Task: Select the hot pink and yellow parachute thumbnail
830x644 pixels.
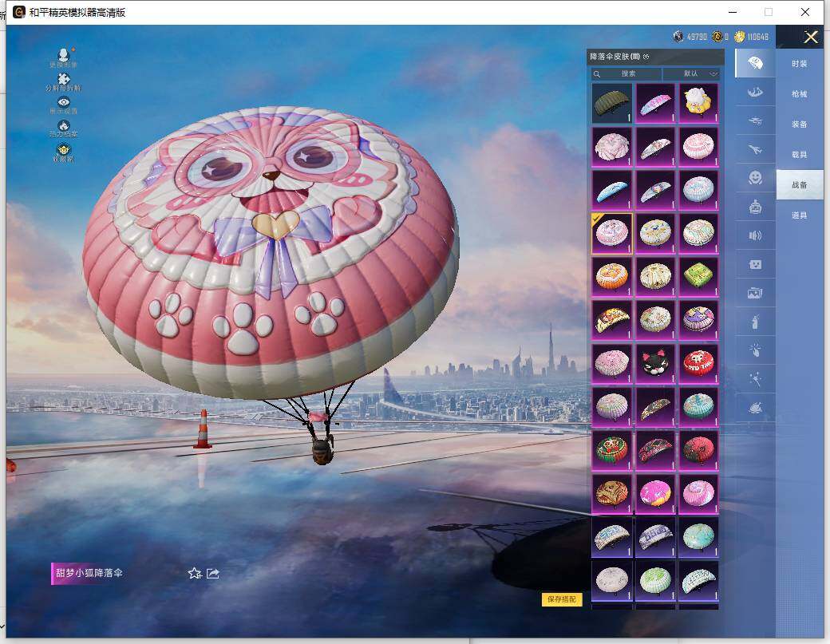Action: point(655,494)
